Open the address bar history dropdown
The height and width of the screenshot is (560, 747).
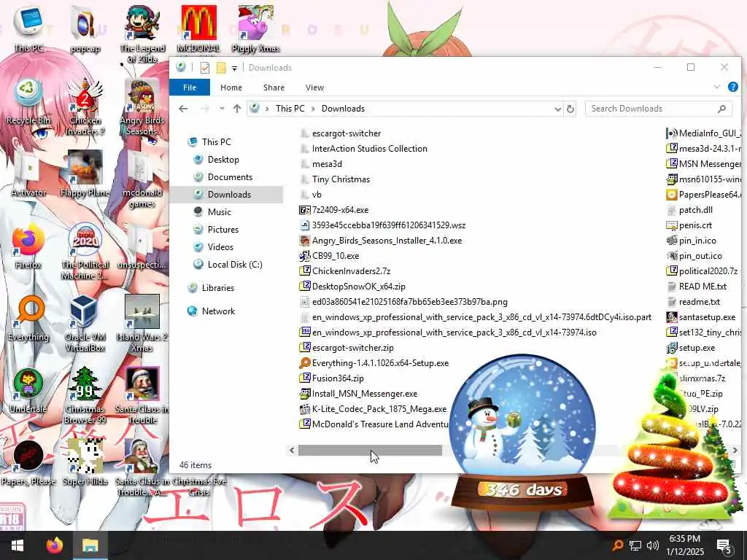tap(557, 109)
